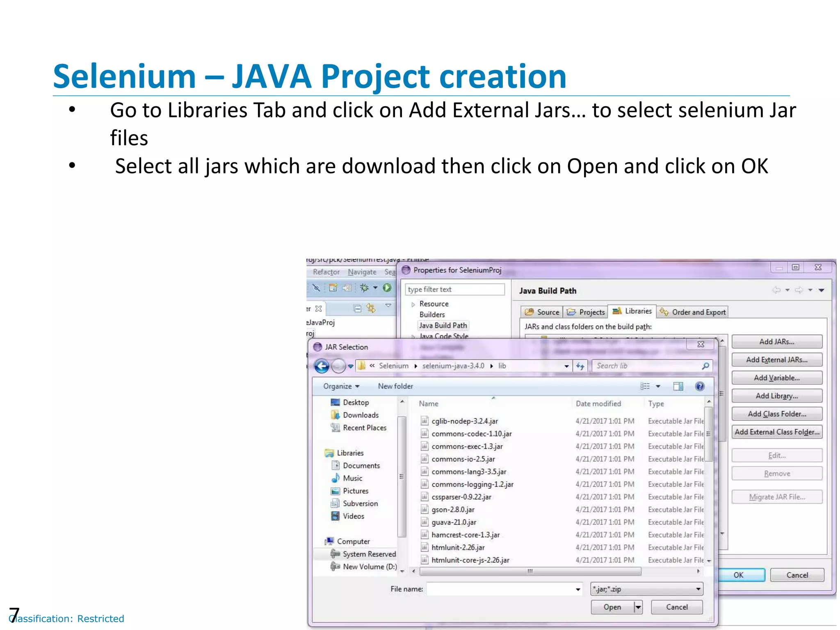Click the type filter text field

[454, 289]
